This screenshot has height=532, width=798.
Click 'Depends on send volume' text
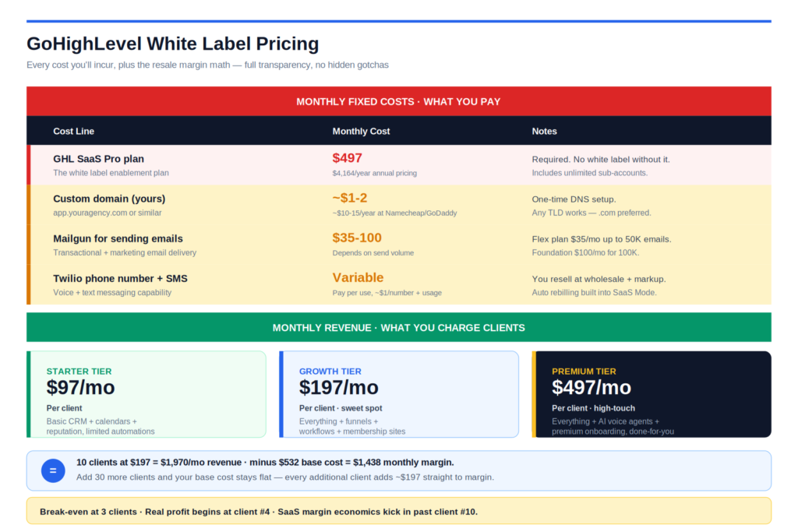(x=373, y=253)
